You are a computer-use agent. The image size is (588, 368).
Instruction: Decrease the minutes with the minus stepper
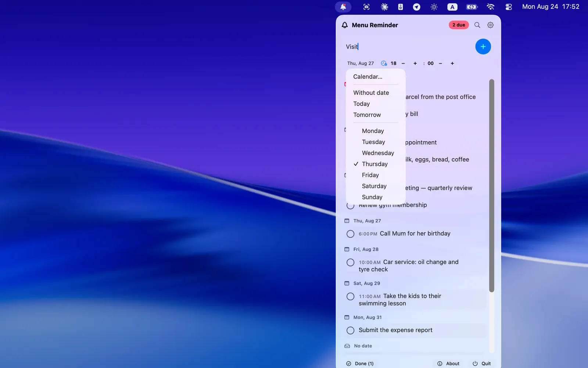(440, 63)
